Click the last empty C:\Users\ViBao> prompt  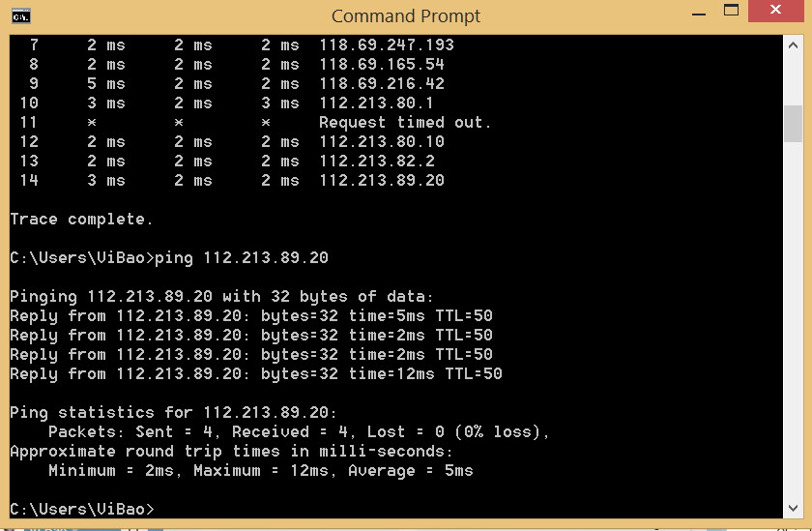click(x=82, y=509)
